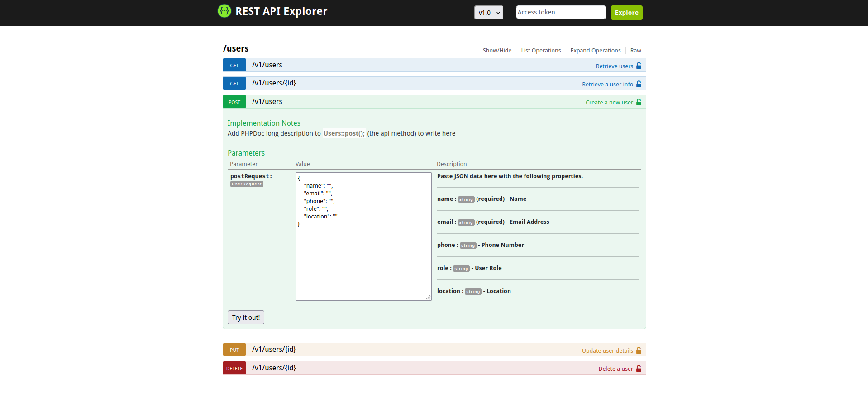Focus the Access token input field
This screenshot has height=402, width=868.
(560, 12)
